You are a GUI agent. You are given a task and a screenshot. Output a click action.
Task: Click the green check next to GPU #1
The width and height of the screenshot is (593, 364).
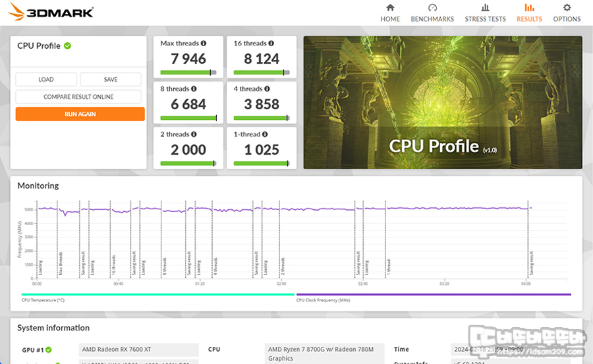[48, 350]
